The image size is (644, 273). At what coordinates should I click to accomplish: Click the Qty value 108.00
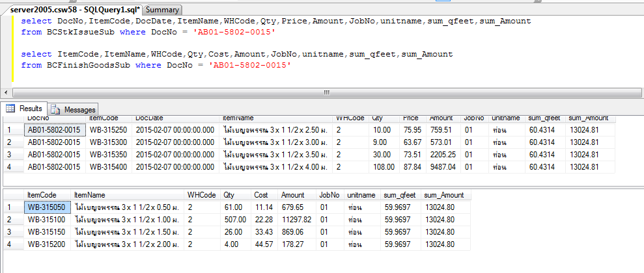click(384, 167)
